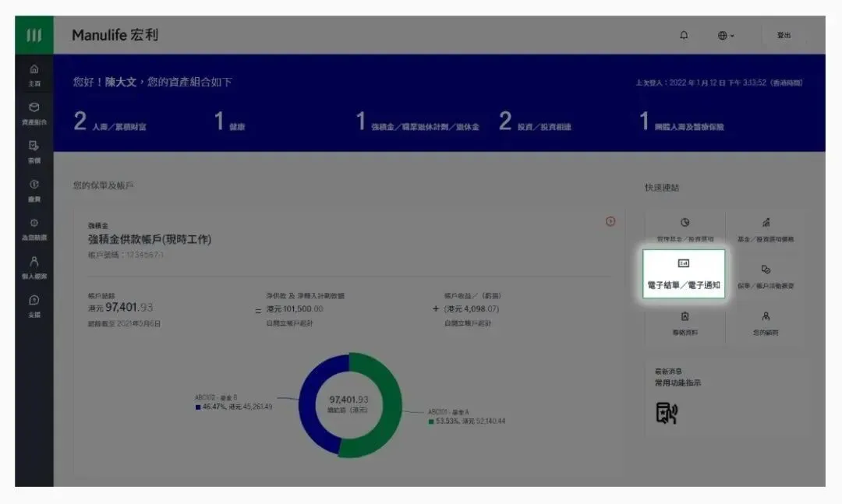Open 您的顧問 advisor quick link
The image size is (842, 504).
coord(766,323)
